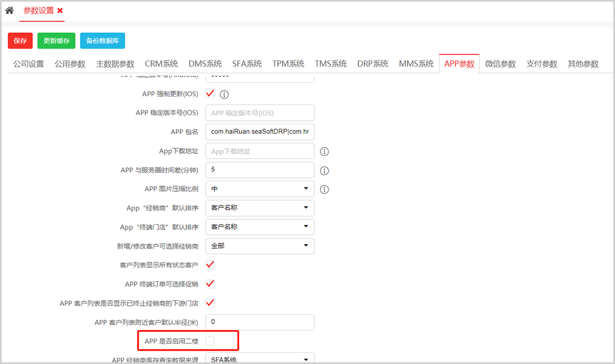Expand App "经销商" 默认排序 dropdown

(x=260, y=208)
